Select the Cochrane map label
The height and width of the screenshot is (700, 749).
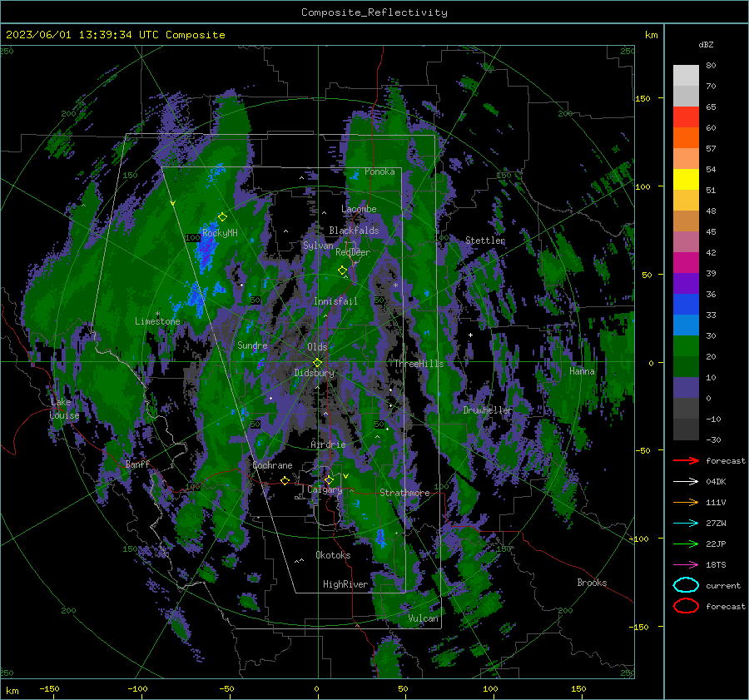[x=272, y=465]
